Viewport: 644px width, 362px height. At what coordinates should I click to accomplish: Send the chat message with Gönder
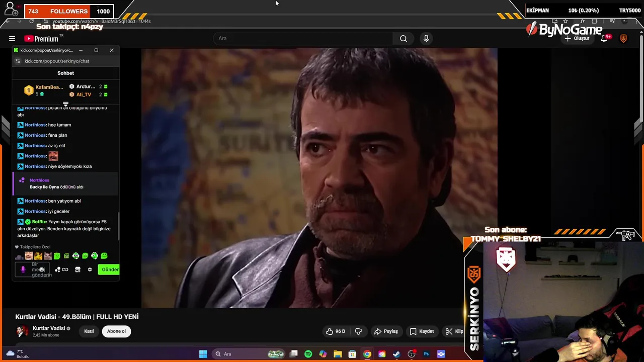[x=109, y=269]
